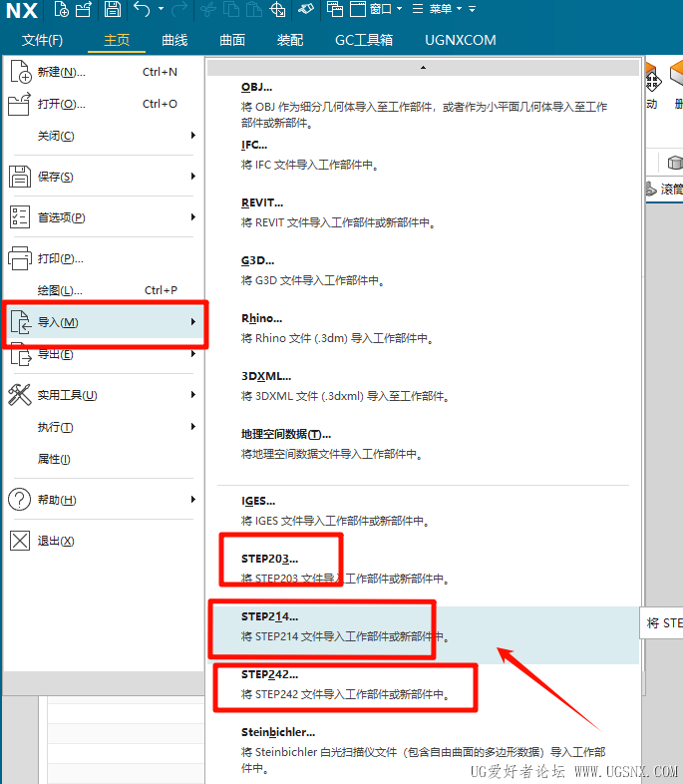Switch to the 装配 ribbon tab
The image size is (683, 784).
[x=290, y=40]
